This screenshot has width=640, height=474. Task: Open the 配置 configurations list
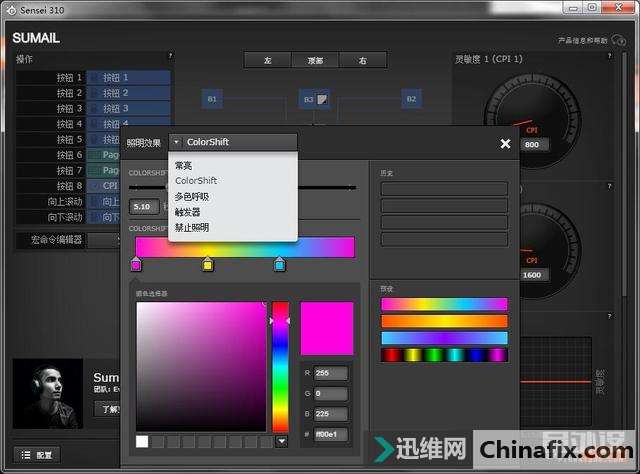point(37,455)
